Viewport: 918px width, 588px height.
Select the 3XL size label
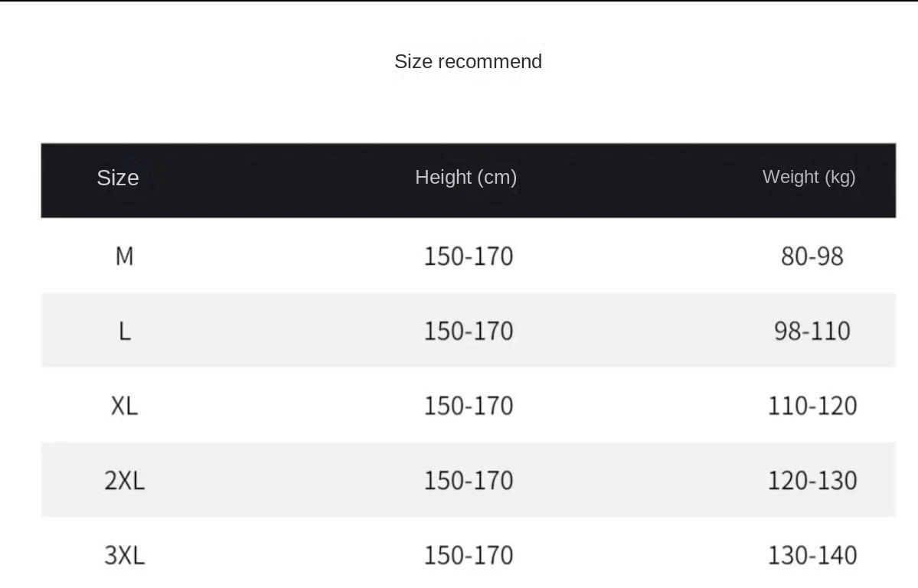coord(124,555)
